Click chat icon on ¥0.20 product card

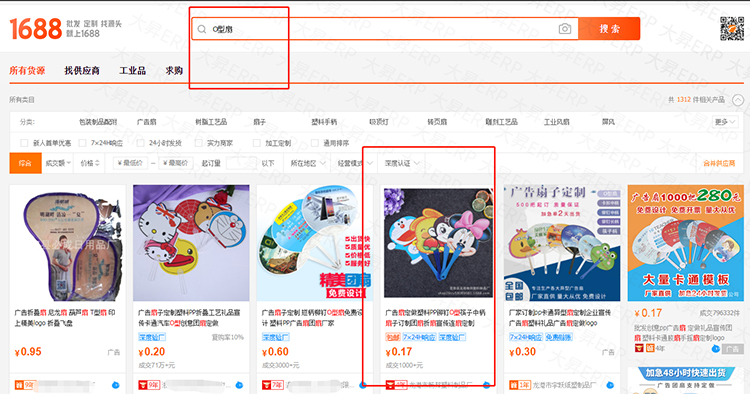[x=239, y=385]
